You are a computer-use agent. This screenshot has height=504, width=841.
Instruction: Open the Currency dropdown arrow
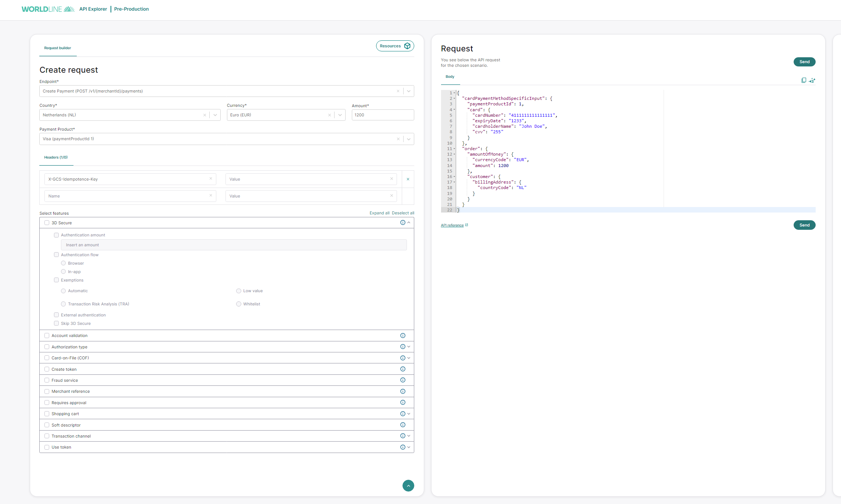(x=340, y=115)
